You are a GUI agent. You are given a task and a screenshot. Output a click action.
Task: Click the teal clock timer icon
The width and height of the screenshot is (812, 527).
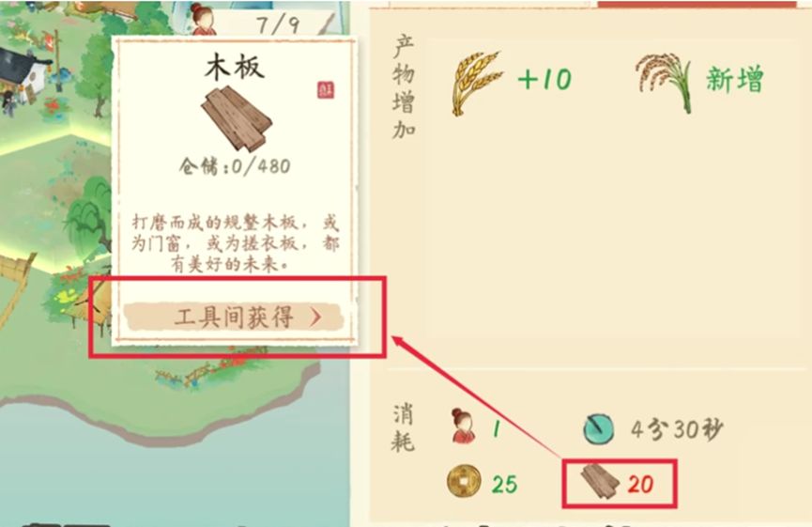(x=599, y=429)
